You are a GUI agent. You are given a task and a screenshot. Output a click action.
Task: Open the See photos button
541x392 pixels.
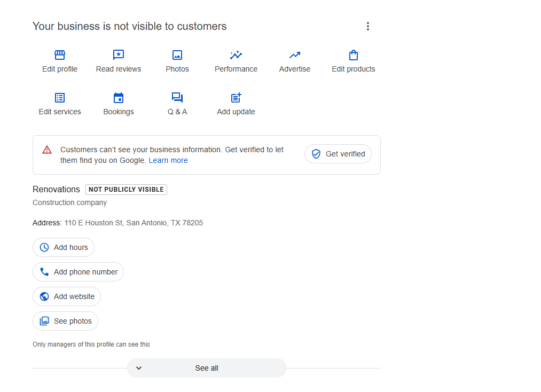click(66, 321)
